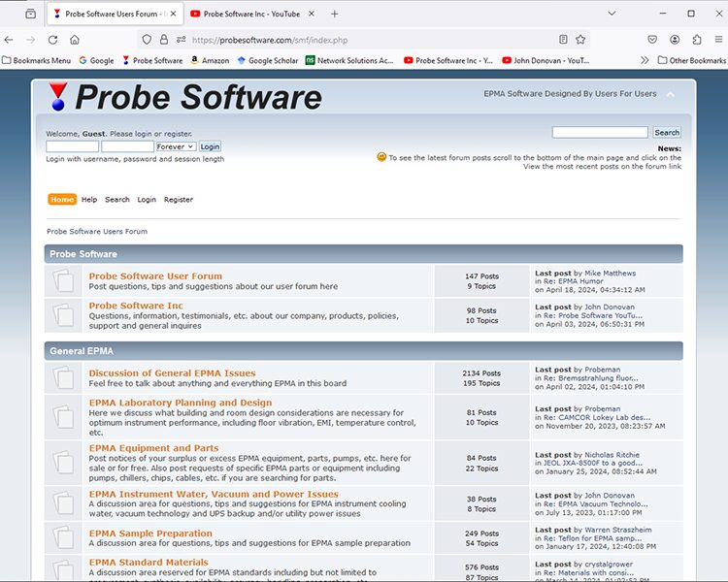Close the Probe Software Inc - YouTube tab
This screenshot has width=728, height=582.
(x=312, y=14)
